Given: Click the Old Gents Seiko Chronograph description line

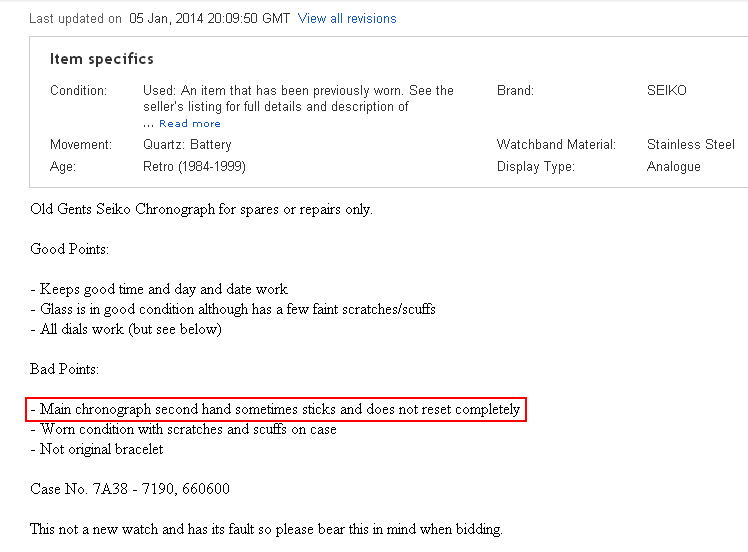Looking at the screenshot, I should click(x=201, y=209).
